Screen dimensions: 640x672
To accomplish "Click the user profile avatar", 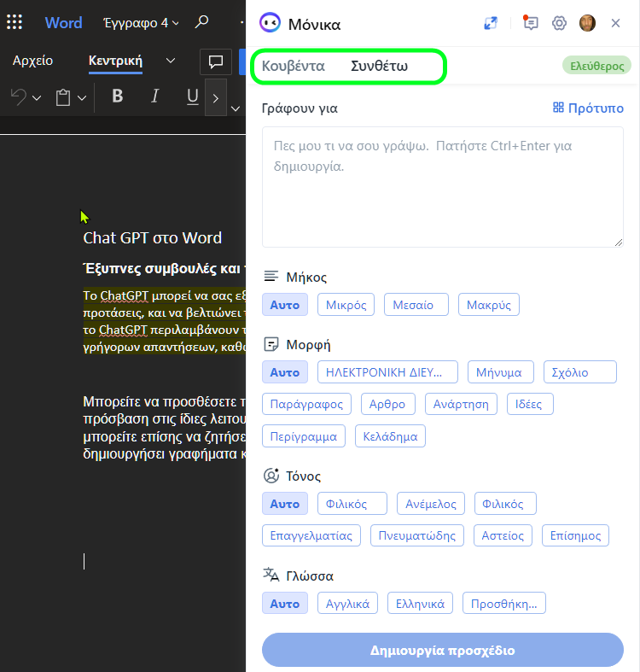I will [587, 23].
